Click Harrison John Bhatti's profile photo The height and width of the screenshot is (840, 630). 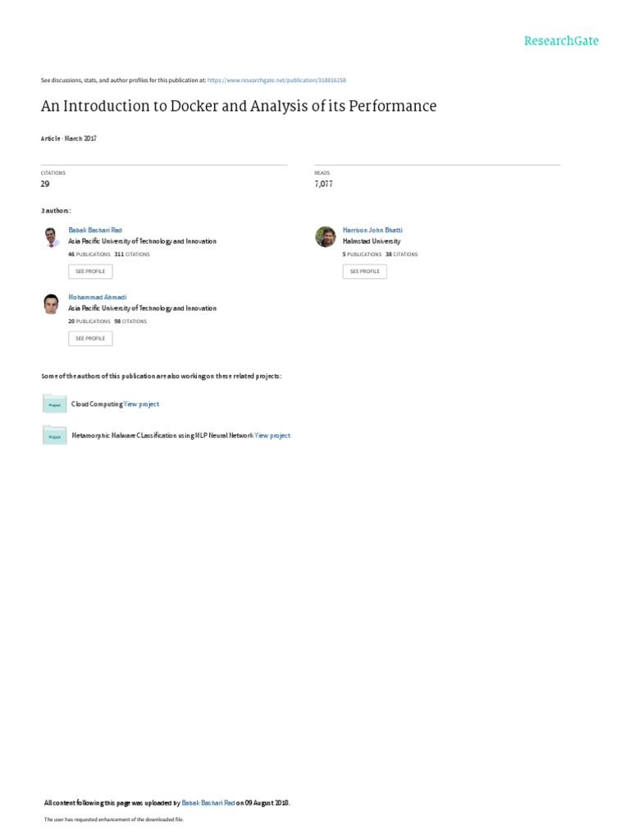(x=325, y=237)
